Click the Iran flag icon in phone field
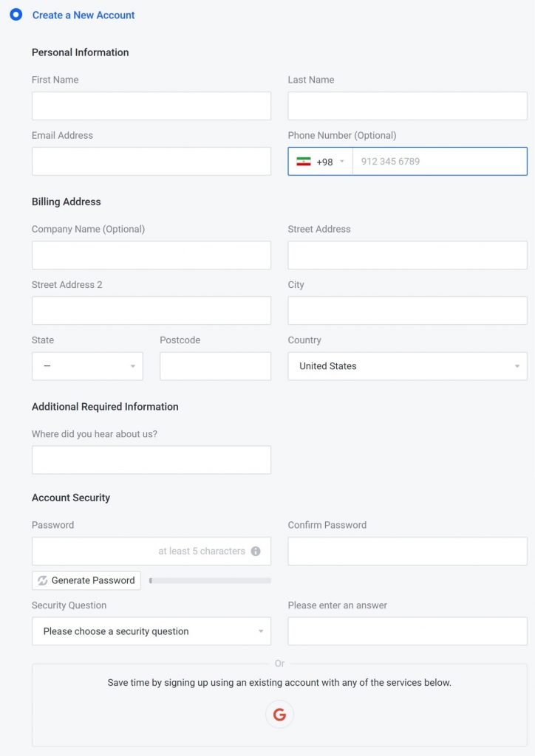Screen dimensions: 535x756 tap(304, 162)
